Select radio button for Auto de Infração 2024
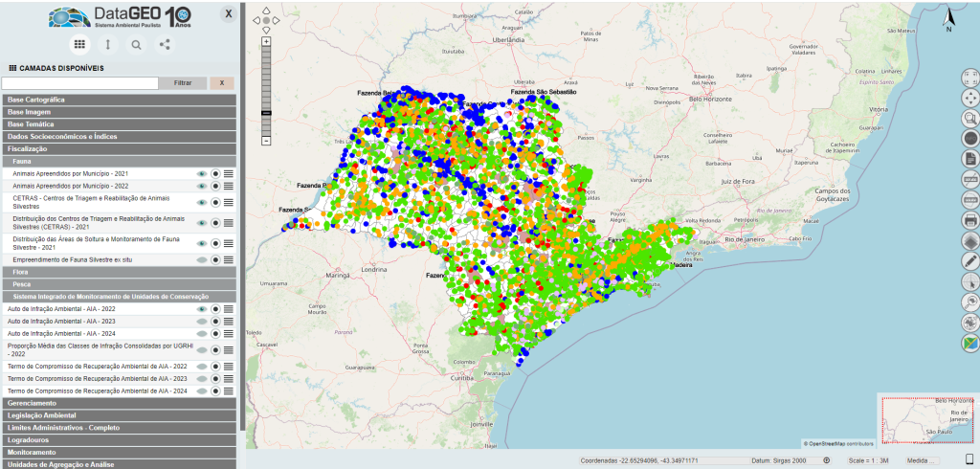 coord(216,334)
